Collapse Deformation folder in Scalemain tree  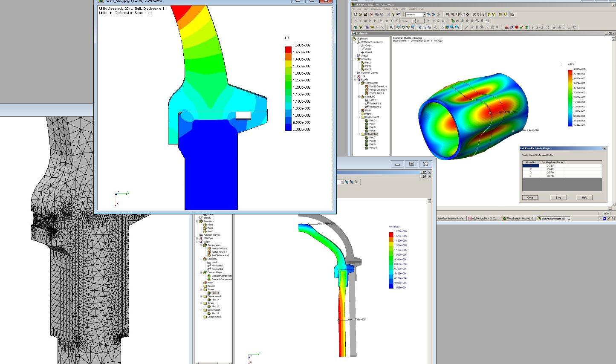pos(359,134)
